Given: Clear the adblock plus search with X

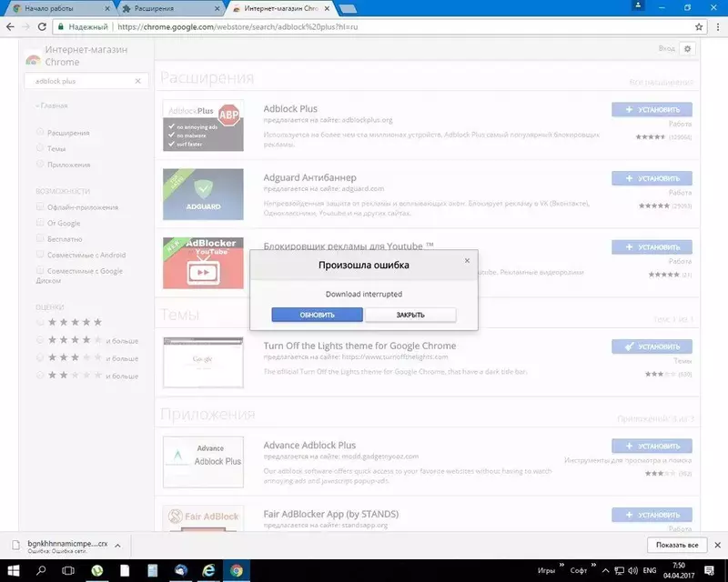Looking at the screenshot, I should click(138, 81).
